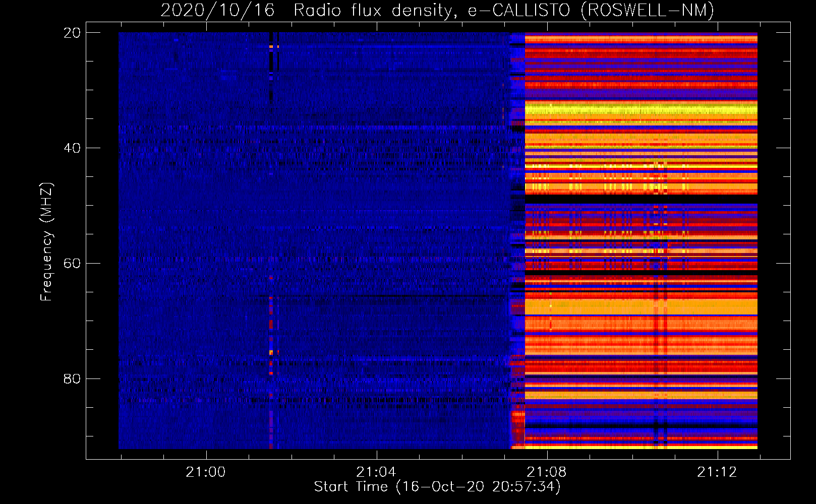Click the '60' frequency tick label

pyautogui.click(x=72, y=264)
